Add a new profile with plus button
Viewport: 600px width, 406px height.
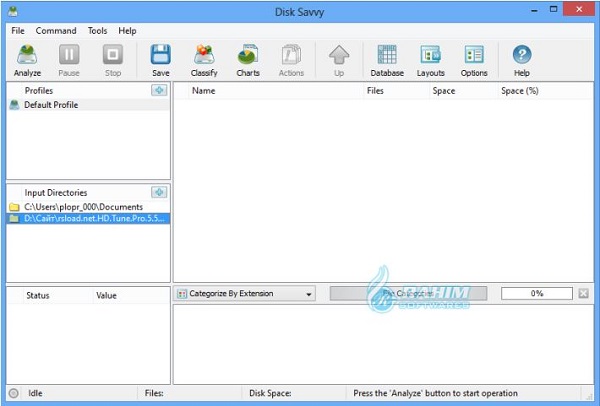pyautogui.click(x=159, y=90)
